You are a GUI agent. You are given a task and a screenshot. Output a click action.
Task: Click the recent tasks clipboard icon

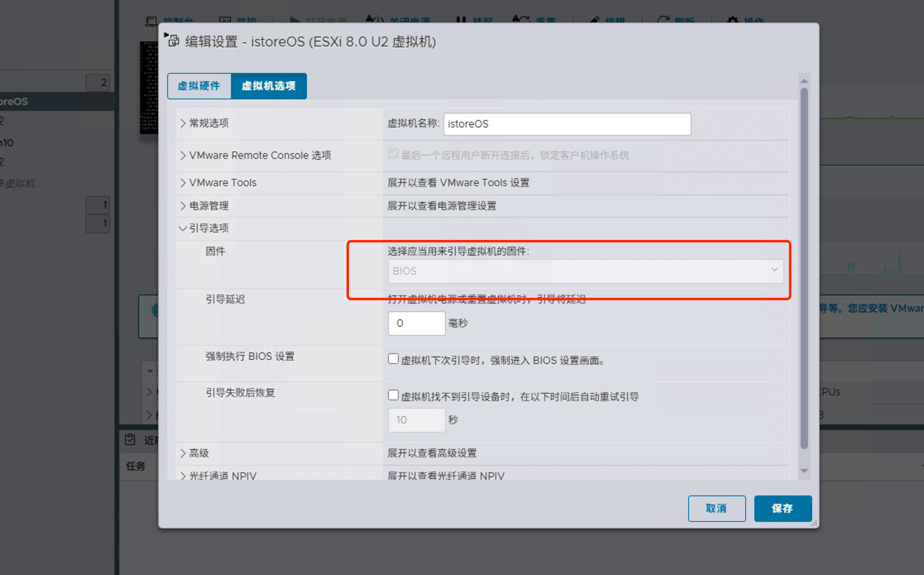click(130, 439)
